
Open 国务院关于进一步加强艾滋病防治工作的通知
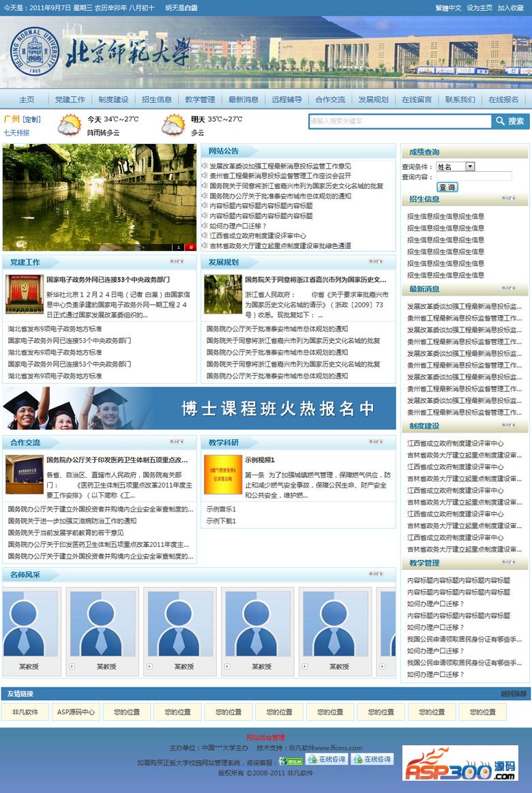(x=72, y=520)
